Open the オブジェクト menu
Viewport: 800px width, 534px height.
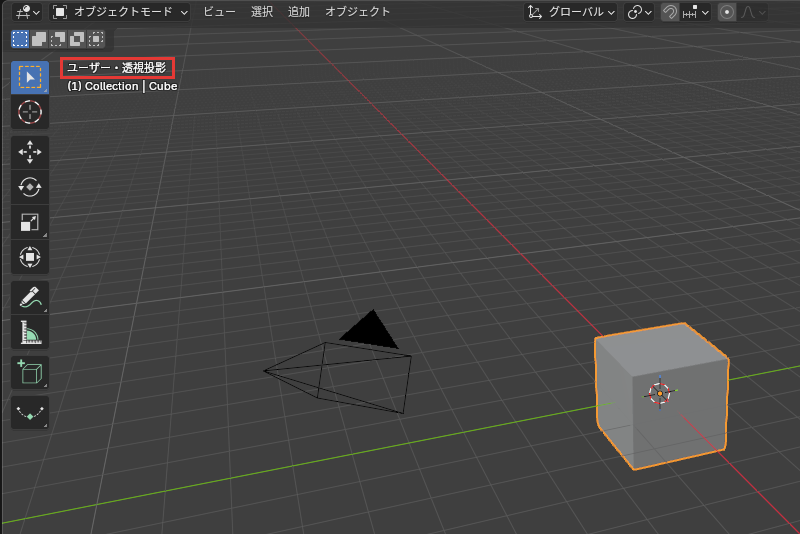click(358, 12)
